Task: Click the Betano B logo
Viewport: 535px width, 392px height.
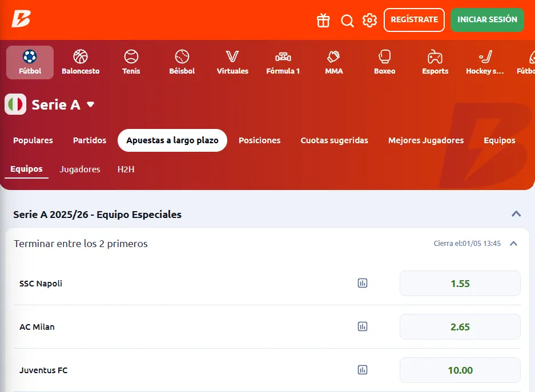Action: coord(21,18)
